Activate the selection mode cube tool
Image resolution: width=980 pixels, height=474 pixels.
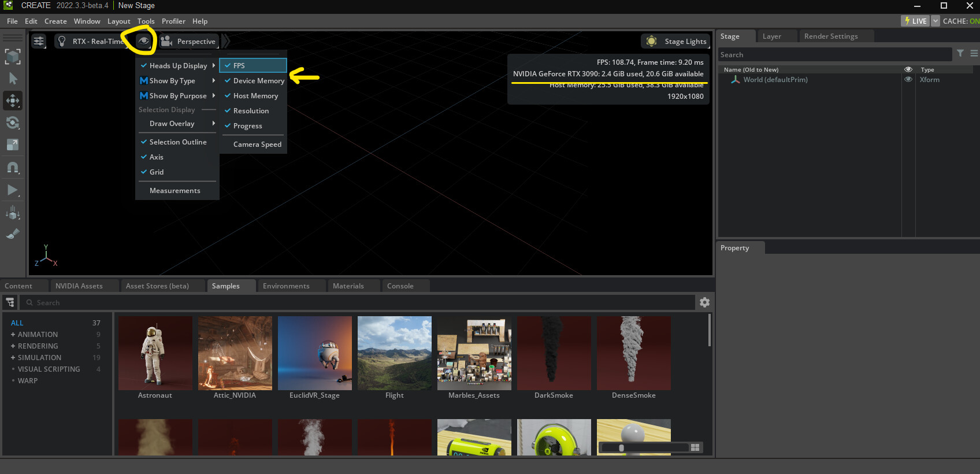13,56
